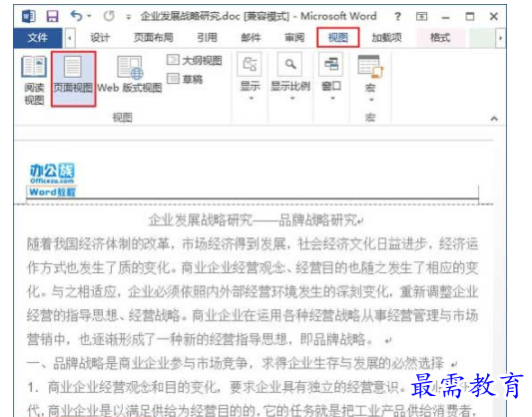
Task: Collapse the ribbon with the caret
Action: [494, 119]
